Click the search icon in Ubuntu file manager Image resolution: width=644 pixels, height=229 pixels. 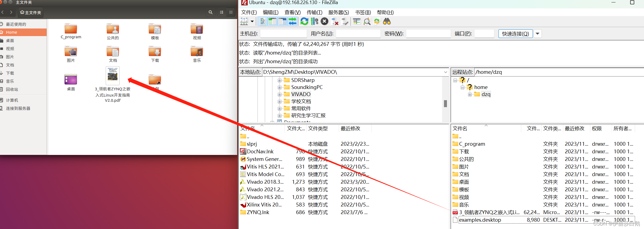pos(210,12)
